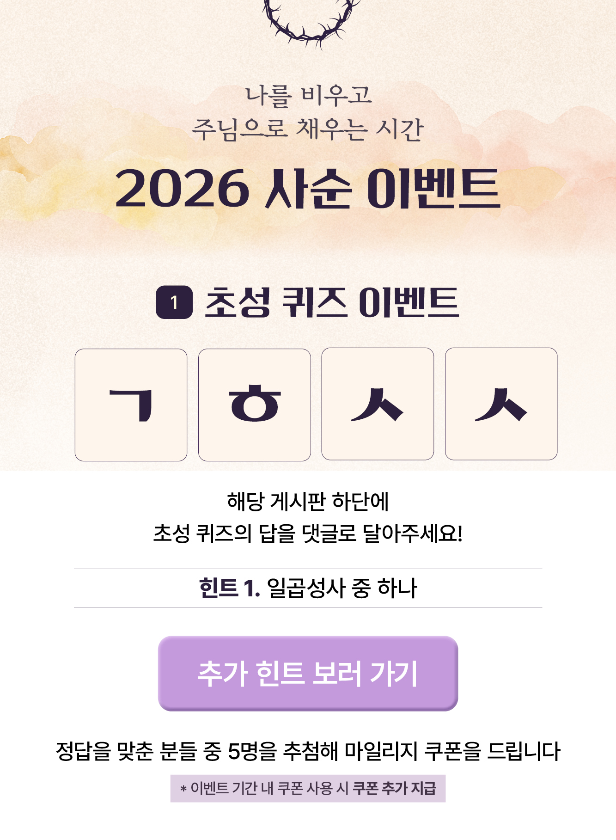Viewport: 616px width, 840px height.
Task: Click the 초성 퀴즈 이벤트 heading
Action: tap(332, 302)
